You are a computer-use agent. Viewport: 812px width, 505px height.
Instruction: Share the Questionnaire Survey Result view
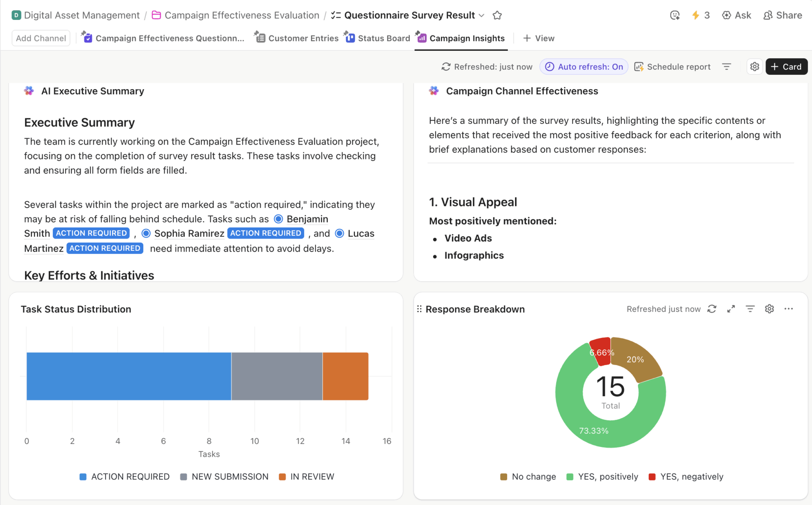click(783, 15)
